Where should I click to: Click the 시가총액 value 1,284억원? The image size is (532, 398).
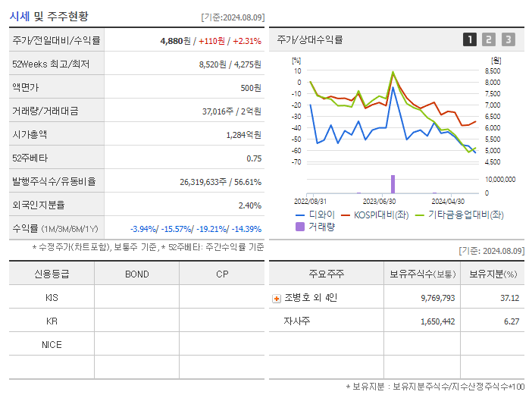point(243,135)
